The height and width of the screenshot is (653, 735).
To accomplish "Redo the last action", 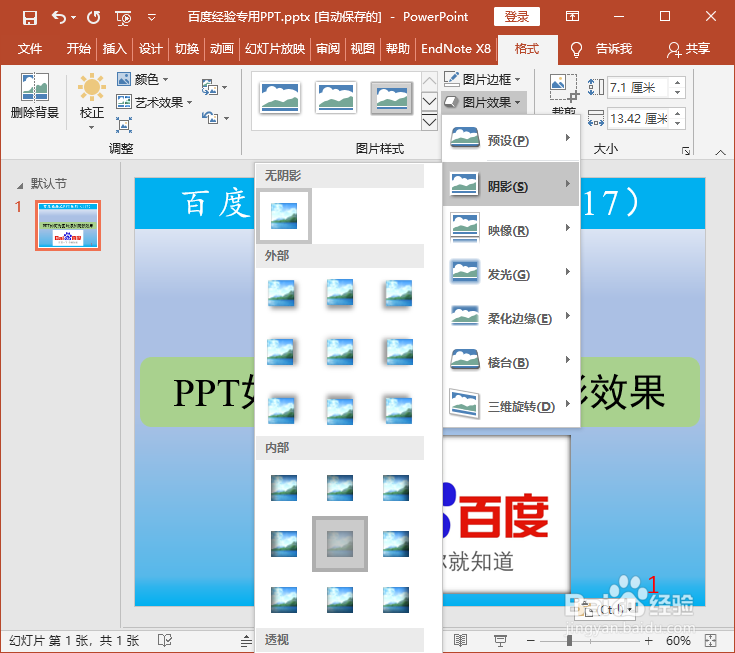I will (x=94, y=17).
